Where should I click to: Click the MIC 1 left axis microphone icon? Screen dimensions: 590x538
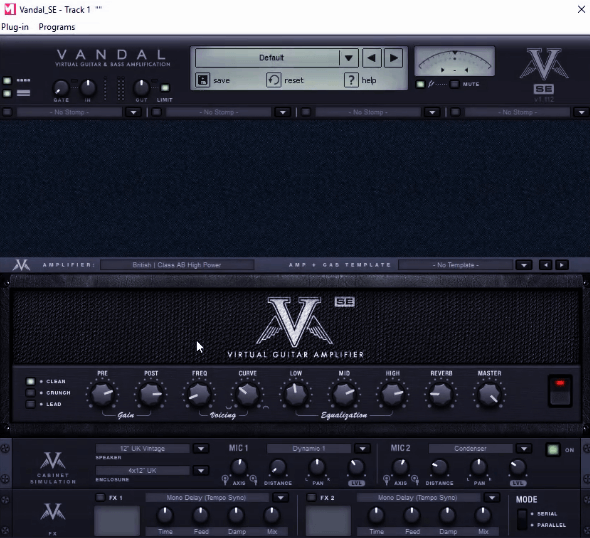225,480
